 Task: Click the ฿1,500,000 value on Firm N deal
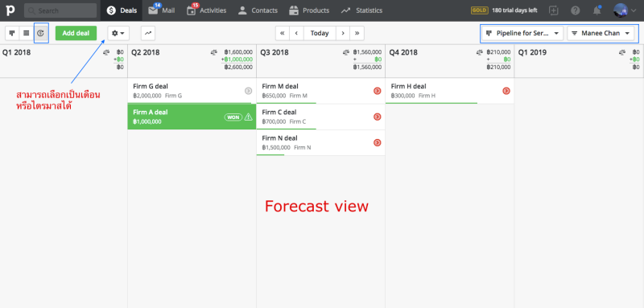coord(276,148)
